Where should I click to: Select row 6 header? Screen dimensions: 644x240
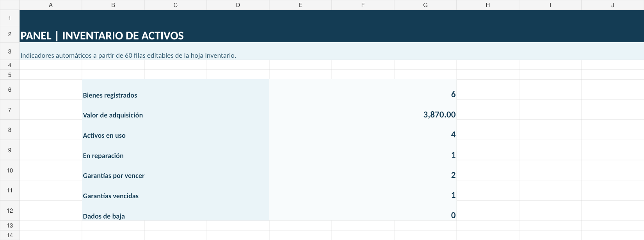10,90
